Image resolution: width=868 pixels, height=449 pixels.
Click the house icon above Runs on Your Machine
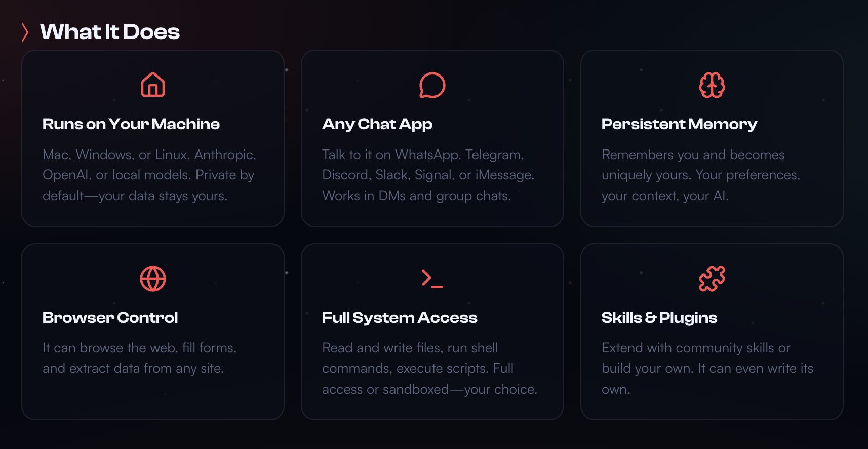(153, 85)
